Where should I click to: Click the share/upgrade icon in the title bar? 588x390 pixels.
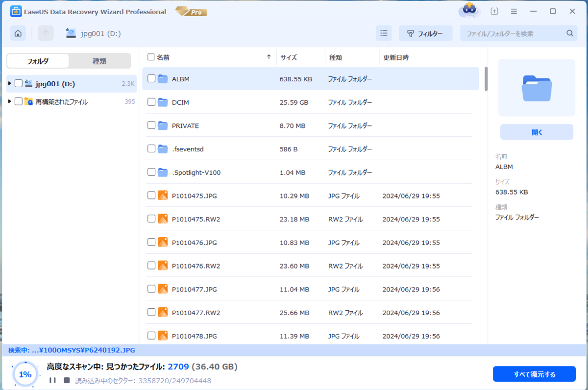pyautogui.click(x=495, y=11)
